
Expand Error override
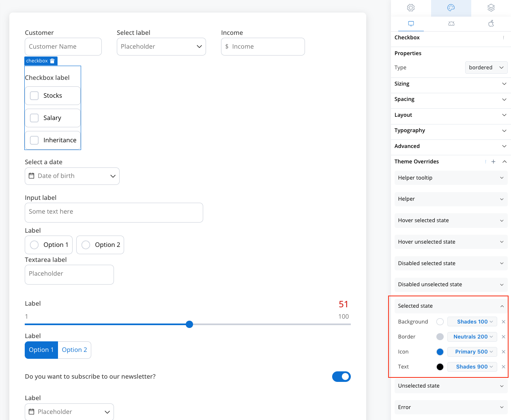(x=451, y=407)
